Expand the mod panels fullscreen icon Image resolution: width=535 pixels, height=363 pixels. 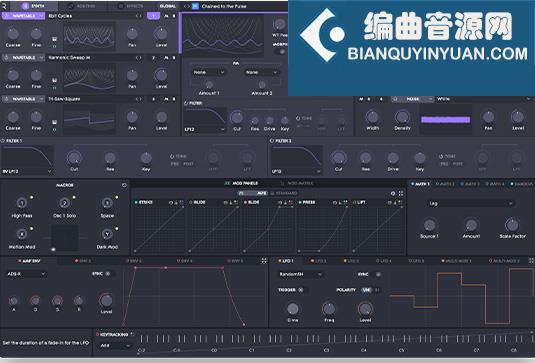pos(401,193)
